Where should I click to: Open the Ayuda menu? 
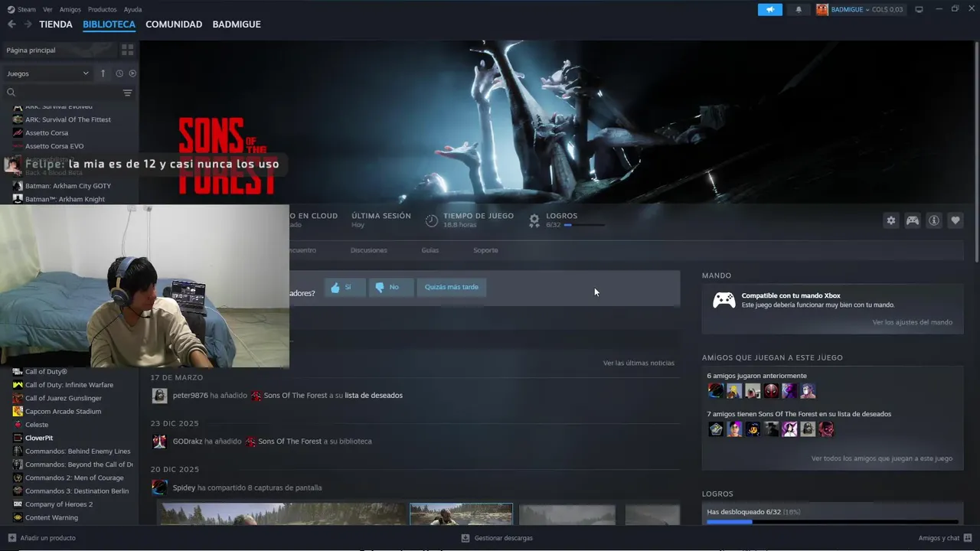click(x=132, y=9)
